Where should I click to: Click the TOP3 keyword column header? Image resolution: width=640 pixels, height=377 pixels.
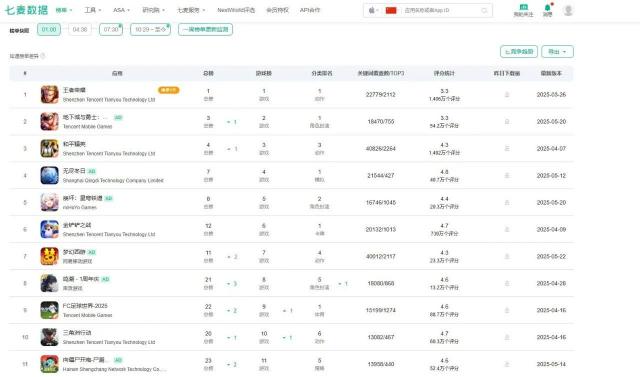click(x=380, y=73)
